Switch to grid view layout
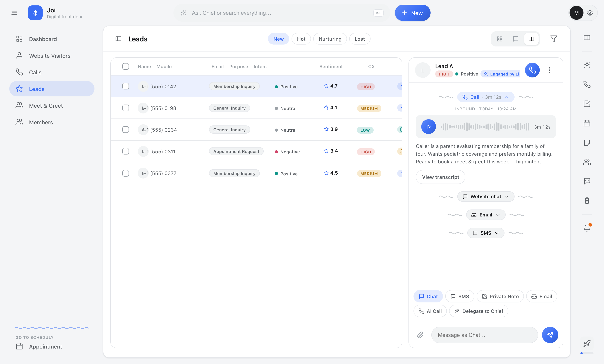Image resolution: width=604 pixels, height=364 pixels. click(500, 39)
